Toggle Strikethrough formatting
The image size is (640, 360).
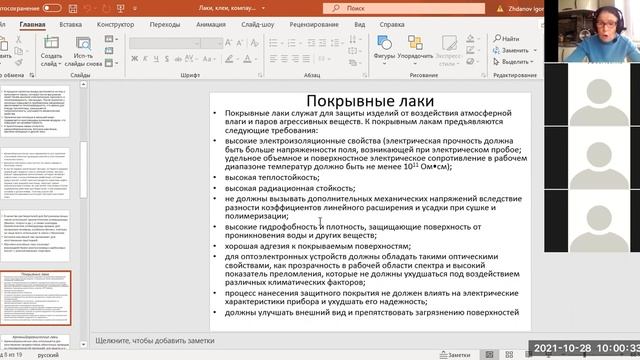(x=178, y=59)
